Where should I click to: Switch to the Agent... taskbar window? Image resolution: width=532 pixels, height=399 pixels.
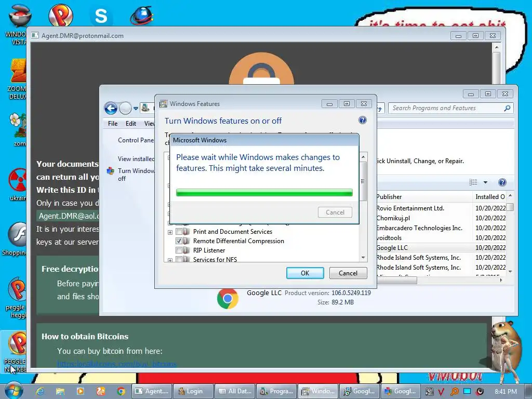pyautogui.click(x=152, y=391)
